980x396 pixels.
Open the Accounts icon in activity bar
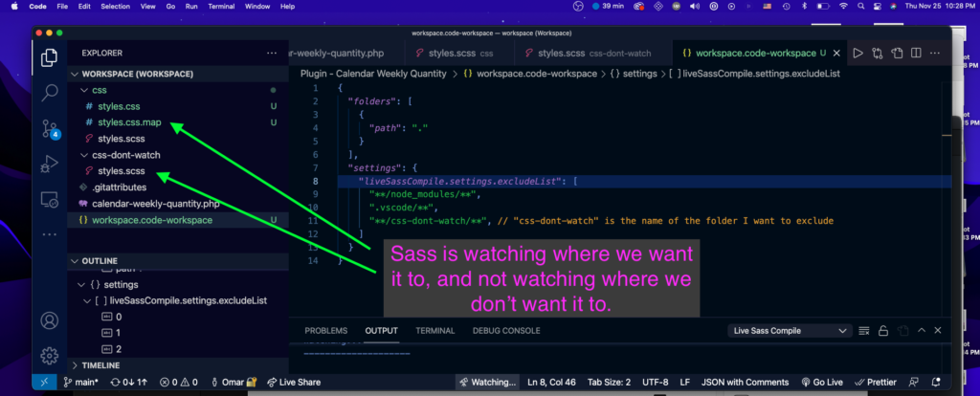click(50, 320)
